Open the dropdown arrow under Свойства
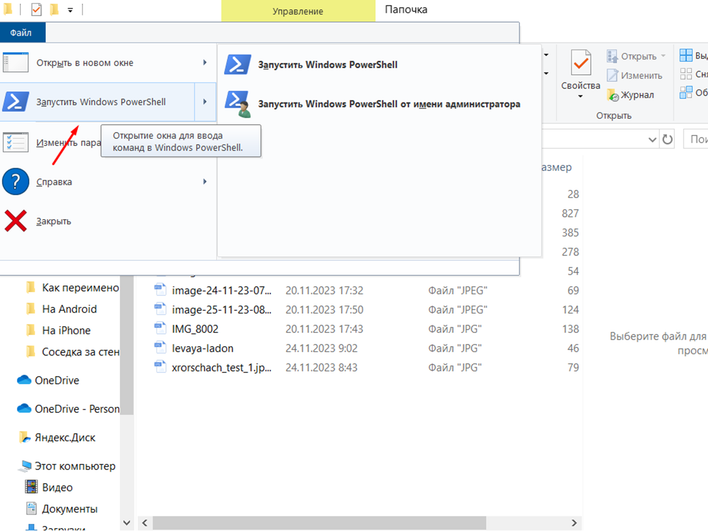The image size is (708, 531). (581, 96)
